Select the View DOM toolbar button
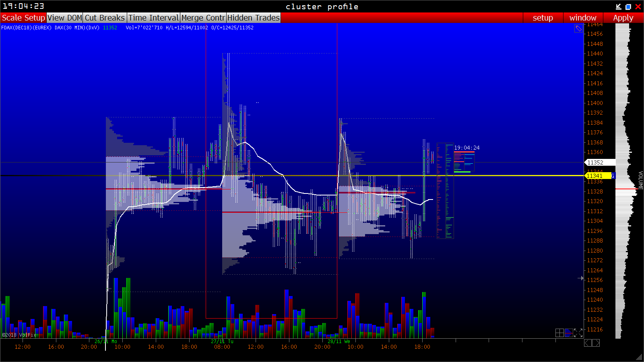This screenshot has width=644, height=362. 65,18
